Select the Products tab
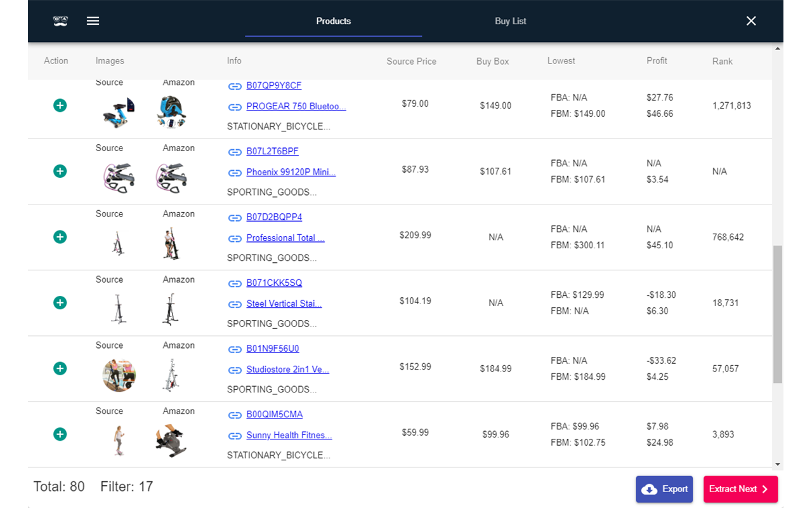Viewport: 812px width, 508px height. [x=333, y=21]
